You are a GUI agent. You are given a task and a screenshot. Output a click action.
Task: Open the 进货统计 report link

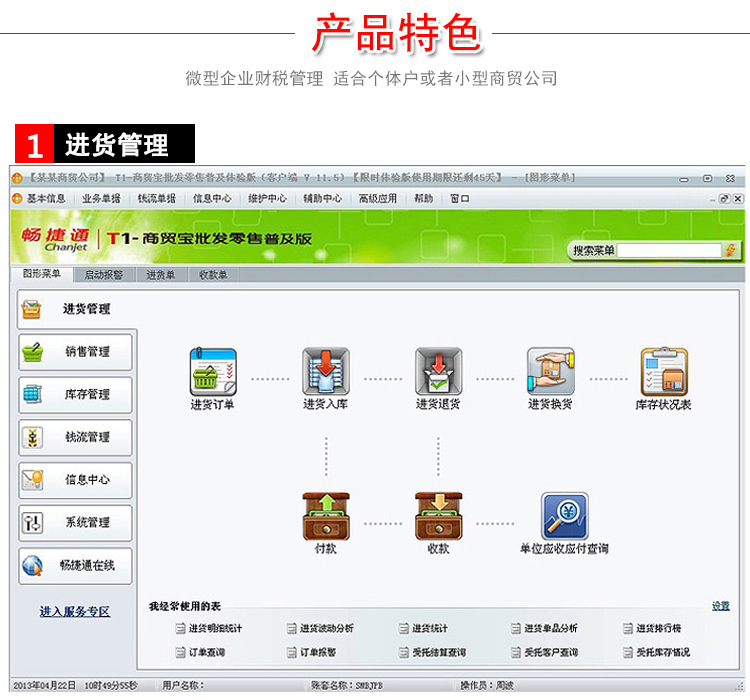coord(430,628)
